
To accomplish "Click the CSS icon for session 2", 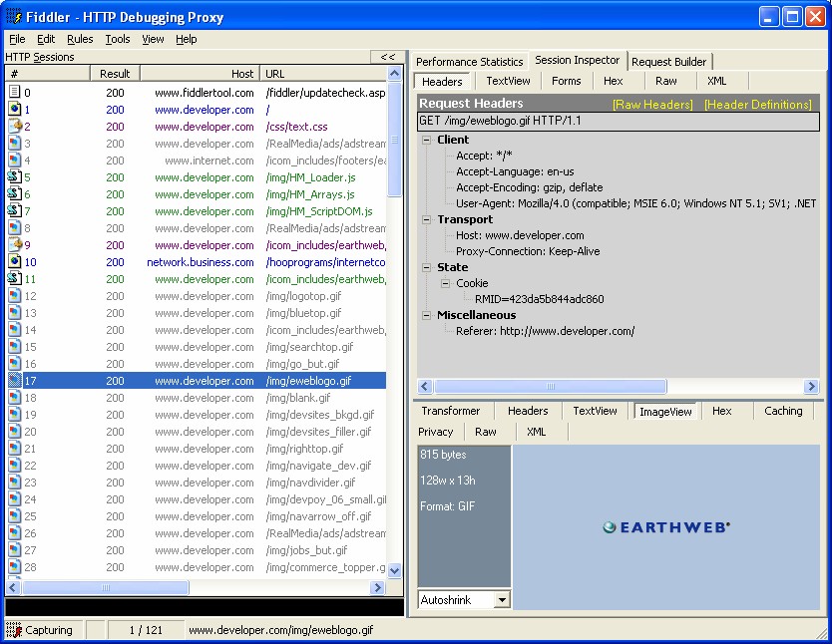I will [15, 127].
